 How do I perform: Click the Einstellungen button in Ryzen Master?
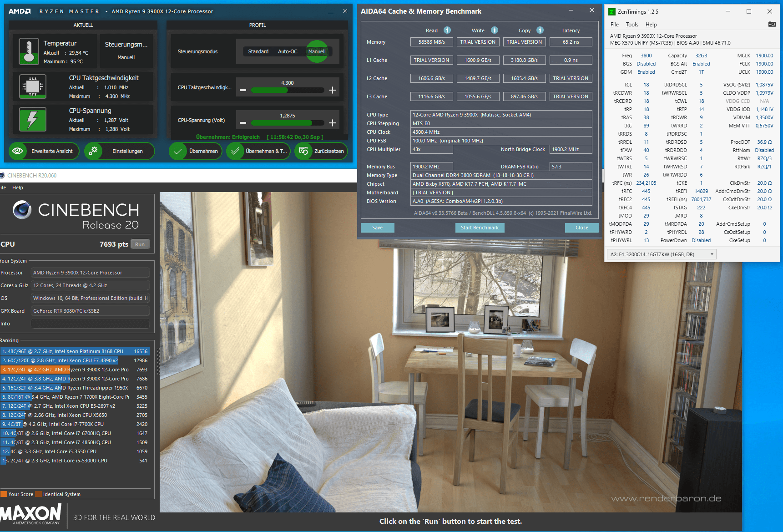[x=120, y=151]
